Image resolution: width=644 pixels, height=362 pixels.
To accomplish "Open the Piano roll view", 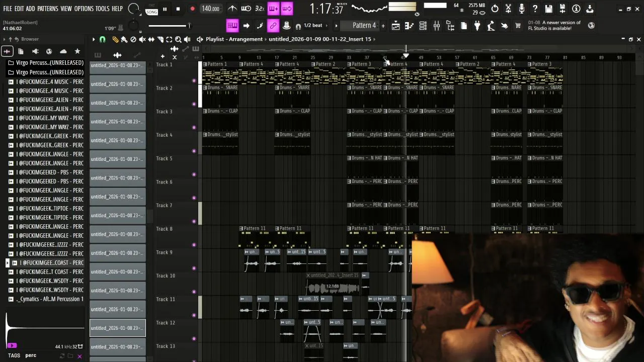I will tap(410, 26).
